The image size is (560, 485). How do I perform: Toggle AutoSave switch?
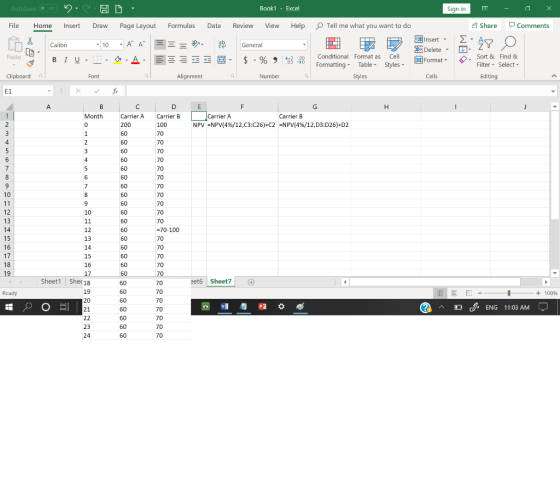tap(48, 8)
